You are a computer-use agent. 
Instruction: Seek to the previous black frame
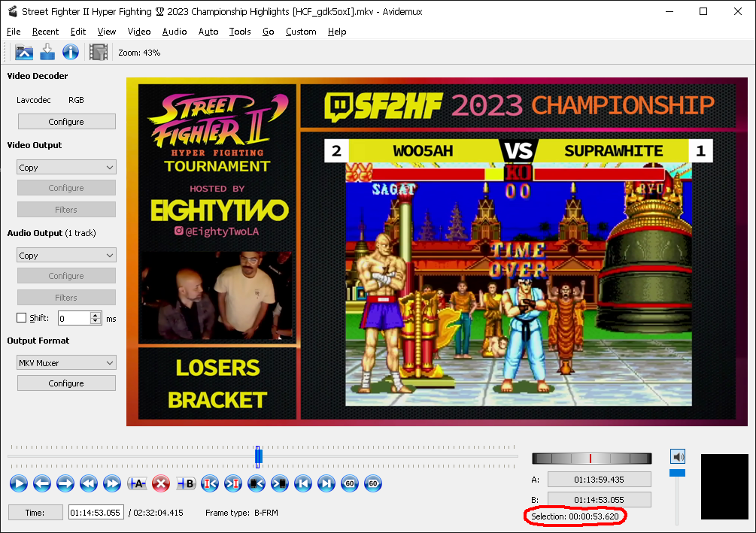(x=257, y=483)
